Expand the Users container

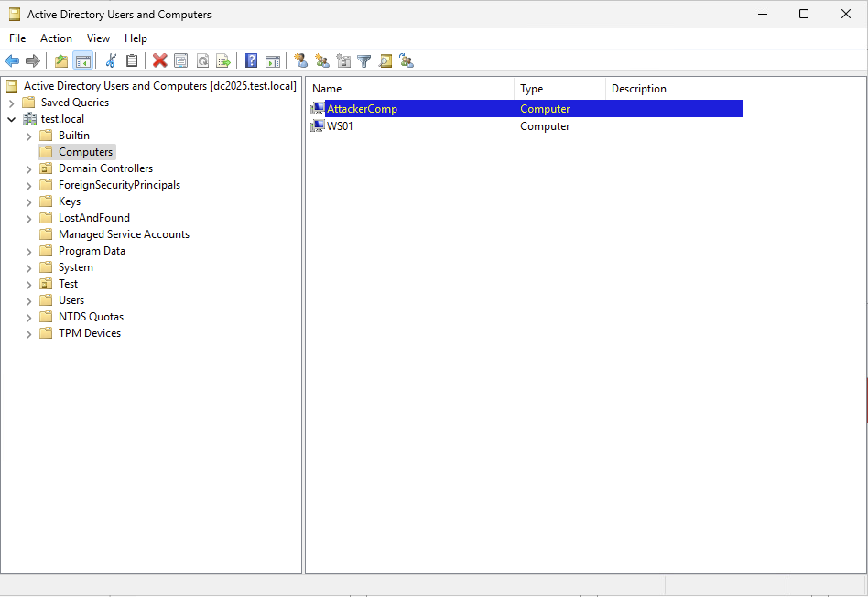[x=28, y=299]
